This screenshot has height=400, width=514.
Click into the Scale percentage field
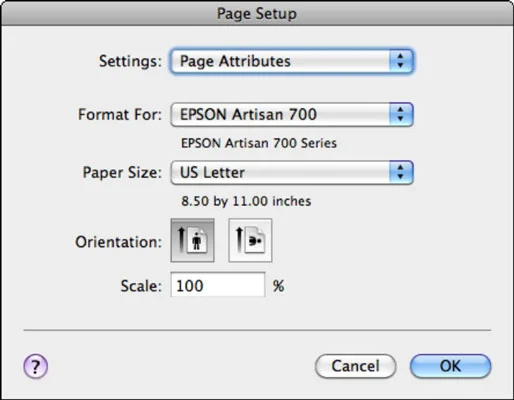point(218,285)
